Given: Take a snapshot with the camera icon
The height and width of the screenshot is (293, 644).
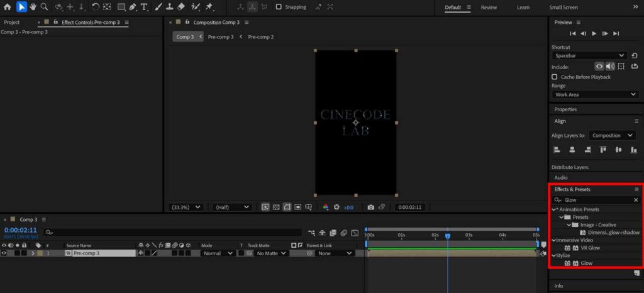Looking at the screenshot, I should coord(370,207).
